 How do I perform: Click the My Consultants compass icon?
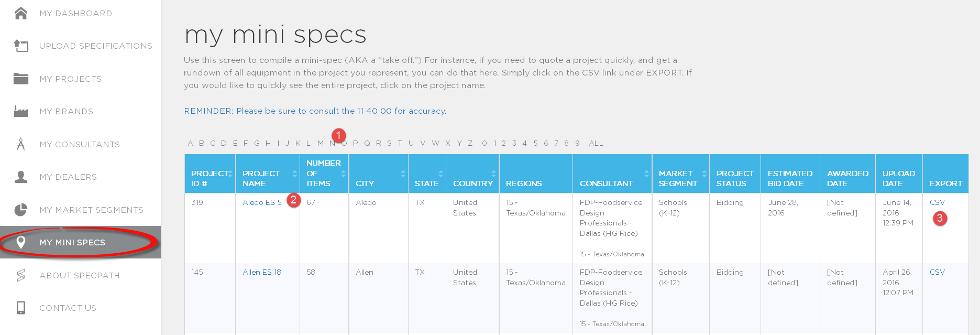coord(21,144)
